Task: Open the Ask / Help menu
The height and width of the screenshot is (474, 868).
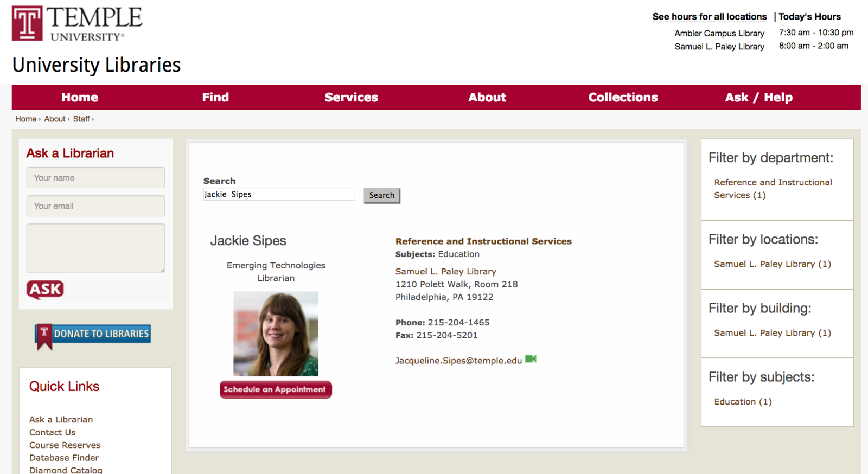Action: pyautogui.click(x=758, y=98)
